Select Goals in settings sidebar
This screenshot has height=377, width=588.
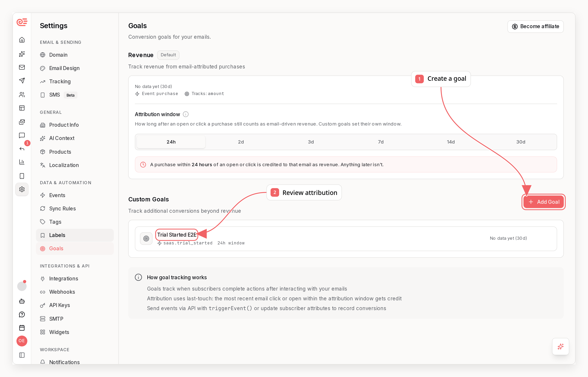75,249
